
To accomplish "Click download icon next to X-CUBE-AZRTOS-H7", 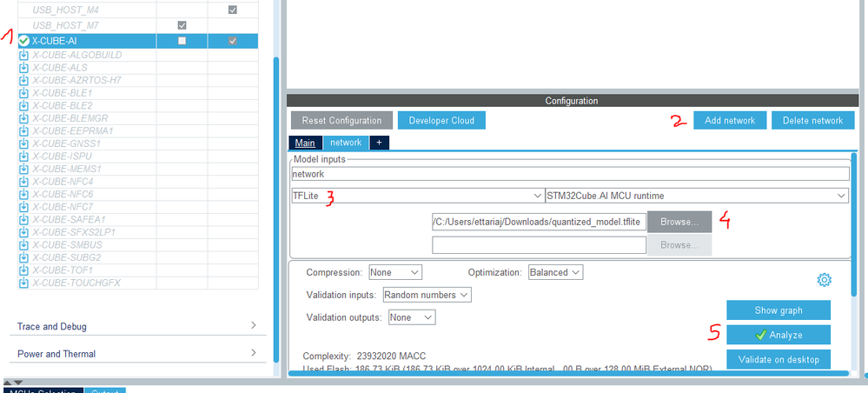I will click(23, 80).
